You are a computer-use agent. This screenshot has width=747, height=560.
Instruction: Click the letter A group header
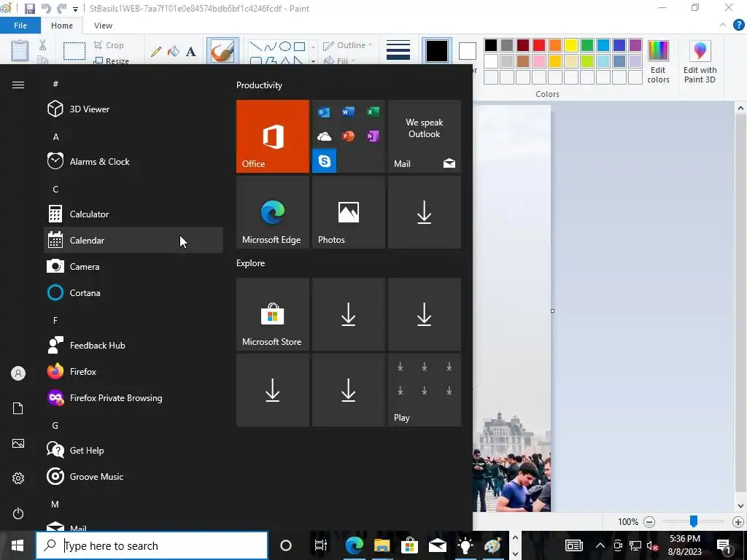(x=55, y=136)
